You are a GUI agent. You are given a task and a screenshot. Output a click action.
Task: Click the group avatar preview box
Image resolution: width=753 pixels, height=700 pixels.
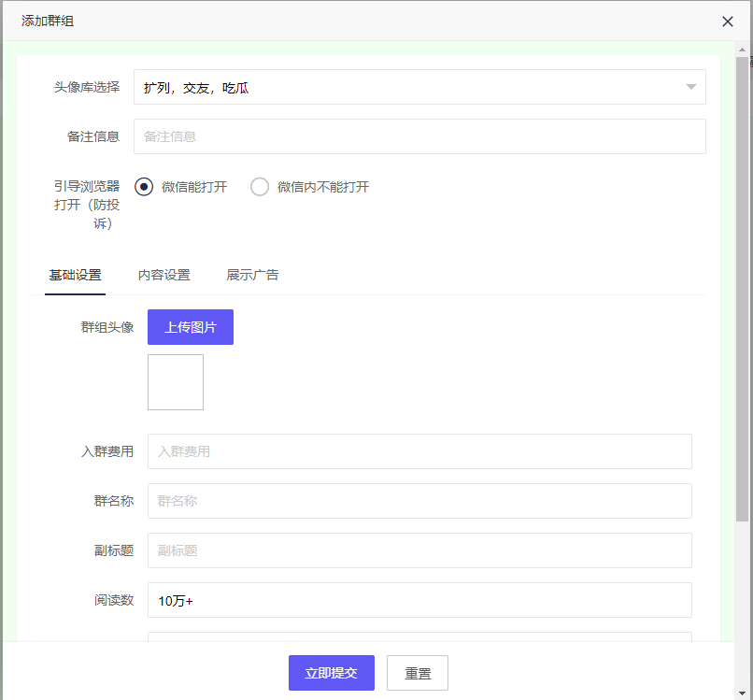click(x=175, y=381)
